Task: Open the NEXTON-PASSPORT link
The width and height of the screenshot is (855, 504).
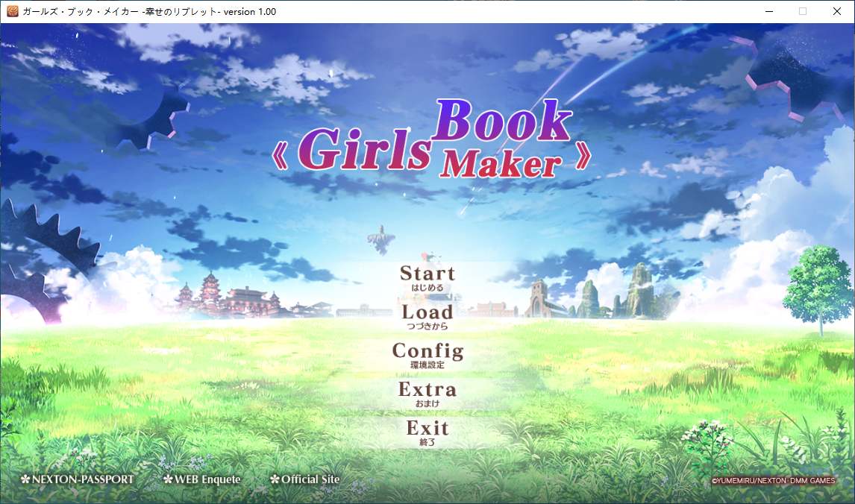Action: [77, 479]
